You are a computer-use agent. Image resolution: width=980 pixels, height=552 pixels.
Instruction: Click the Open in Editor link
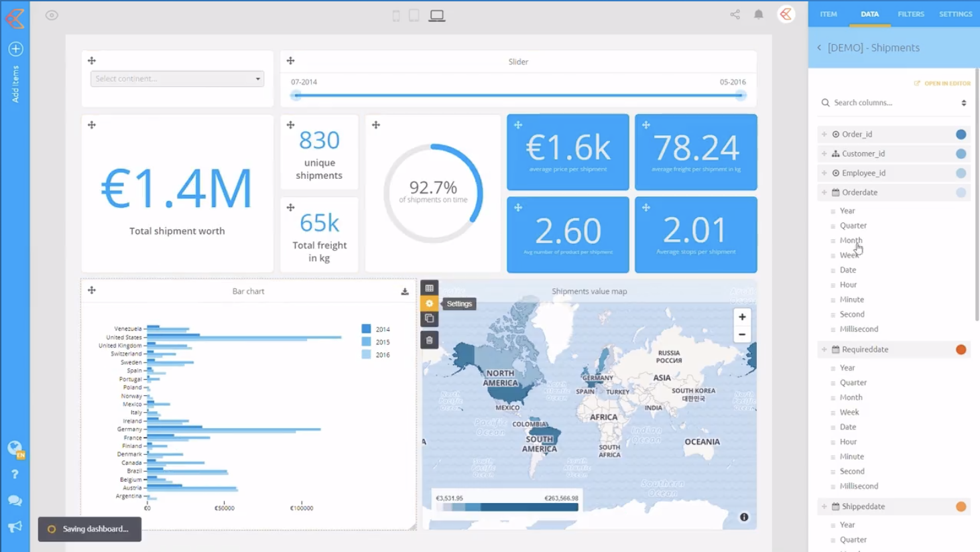pos(942,84)
